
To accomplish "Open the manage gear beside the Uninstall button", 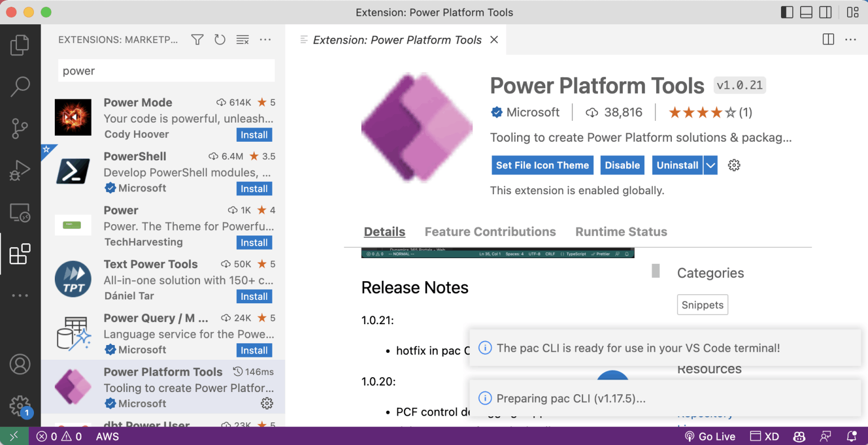I will [x=734, y=165].
